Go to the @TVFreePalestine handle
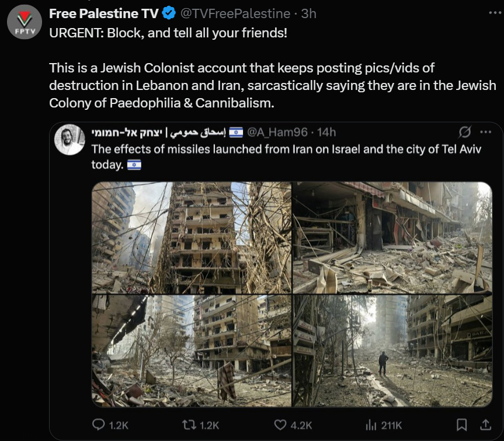 point(236,13)
